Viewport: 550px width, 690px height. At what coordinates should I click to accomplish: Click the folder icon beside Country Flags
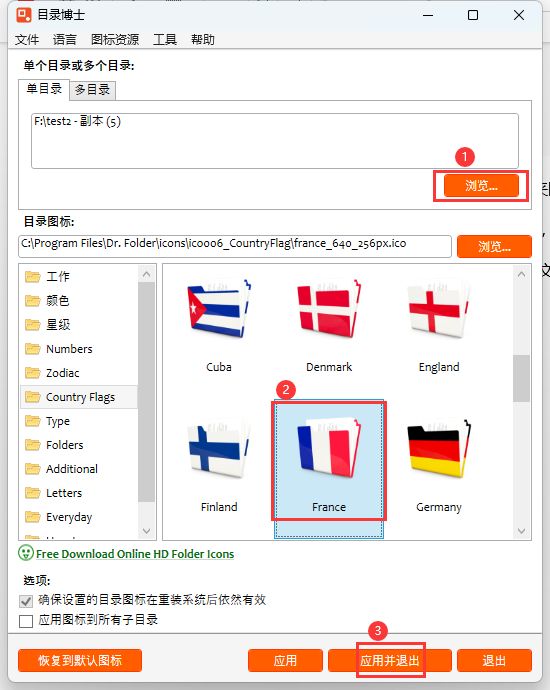[33, 397]
